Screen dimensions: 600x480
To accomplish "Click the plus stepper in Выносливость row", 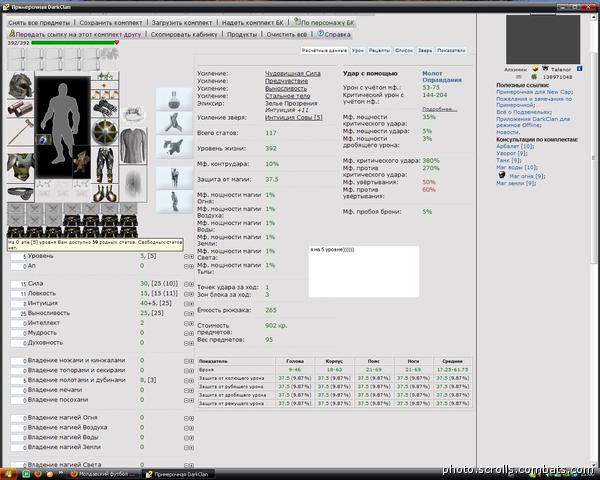I will [x=191, y=313].
